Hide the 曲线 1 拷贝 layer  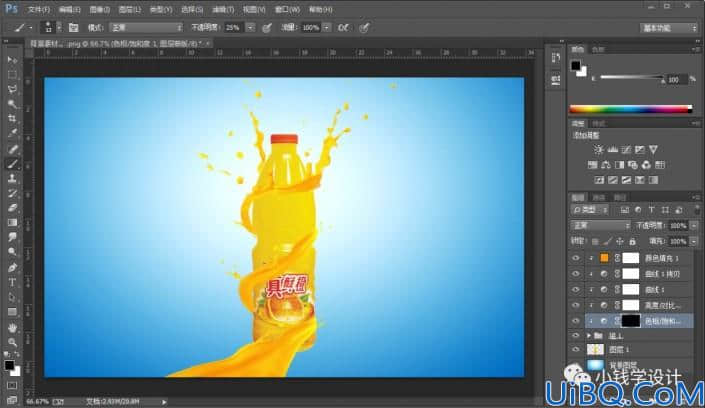click(576, 274)
